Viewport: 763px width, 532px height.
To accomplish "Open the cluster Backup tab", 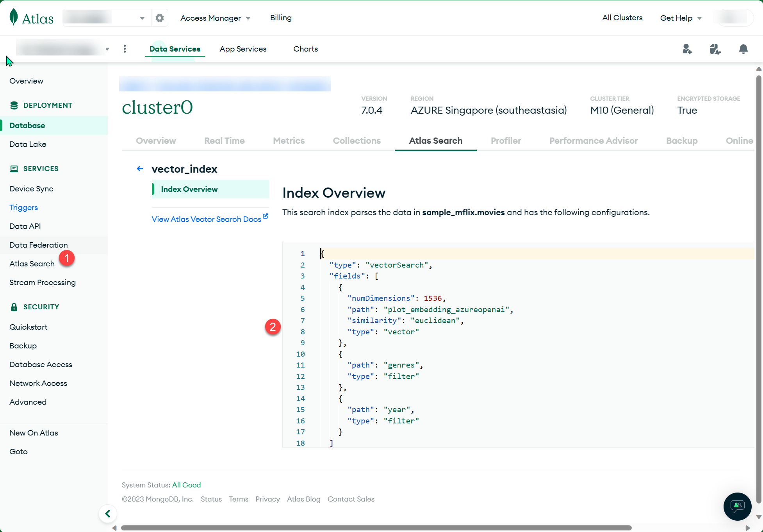I will coord(681,141).
